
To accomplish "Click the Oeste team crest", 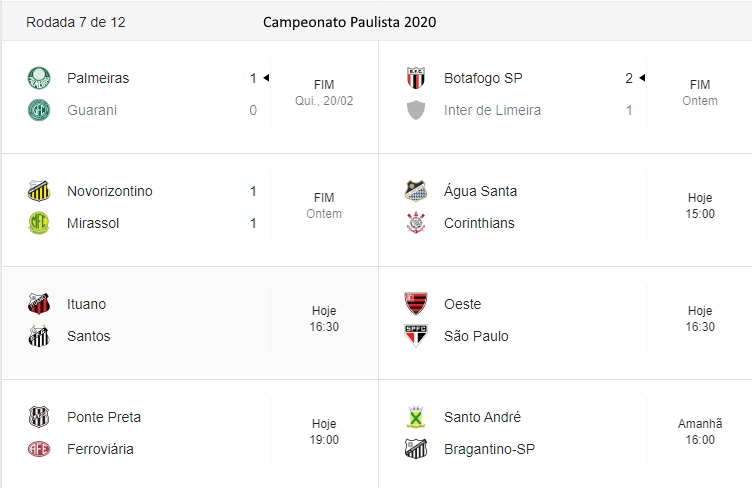I will coord(416,305).
